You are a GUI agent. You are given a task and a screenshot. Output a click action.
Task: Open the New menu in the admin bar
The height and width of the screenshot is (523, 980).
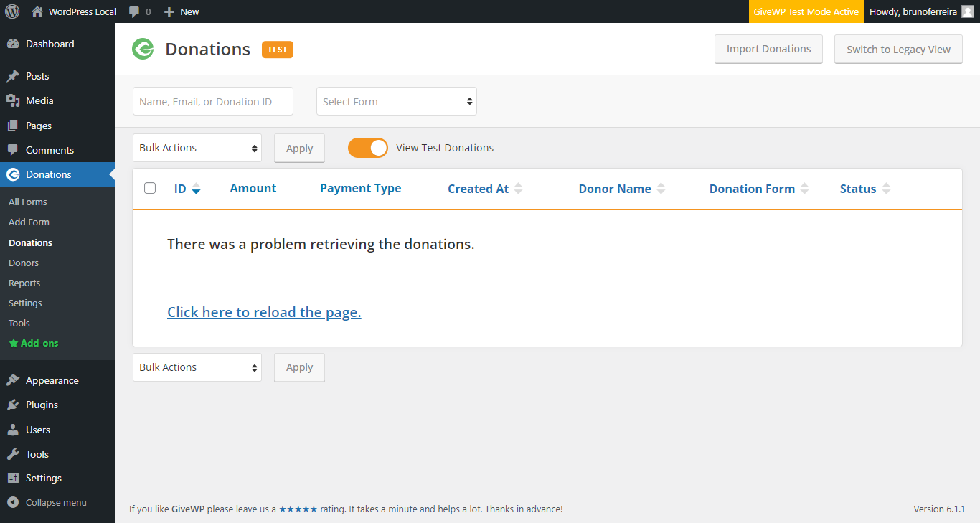tap(181, 11)
